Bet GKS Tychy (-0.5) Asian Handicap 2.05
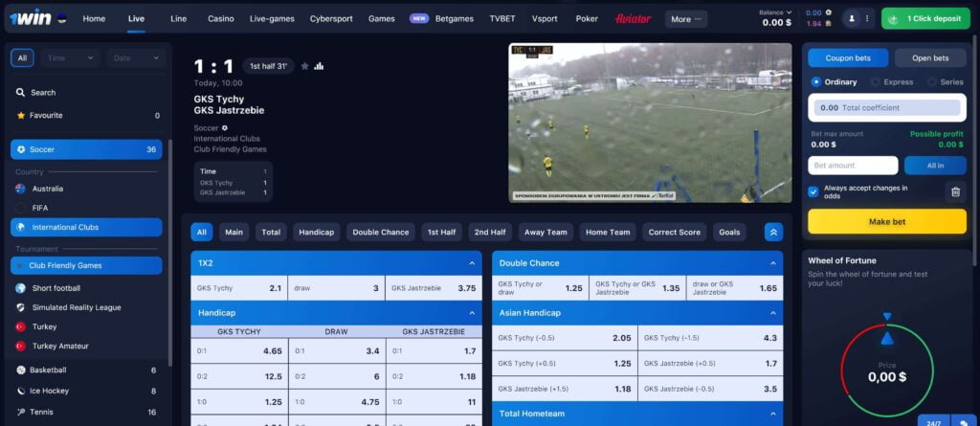980x426 pixels. (x=565, y=338)
